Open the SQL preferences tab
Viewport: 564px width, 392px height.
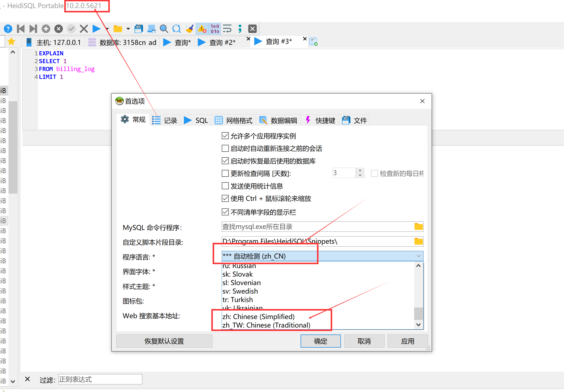point(196,120)
